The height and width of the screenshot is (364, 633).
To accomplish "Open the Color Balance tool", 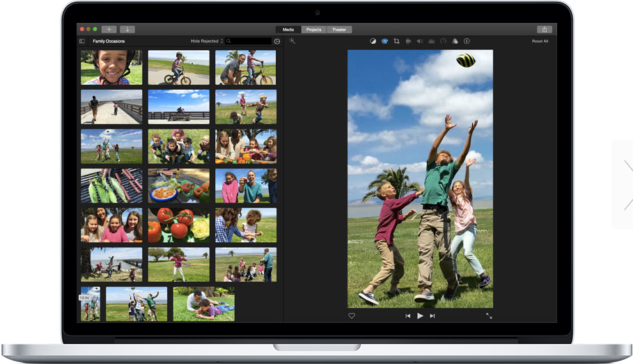I will pos(373,41).
